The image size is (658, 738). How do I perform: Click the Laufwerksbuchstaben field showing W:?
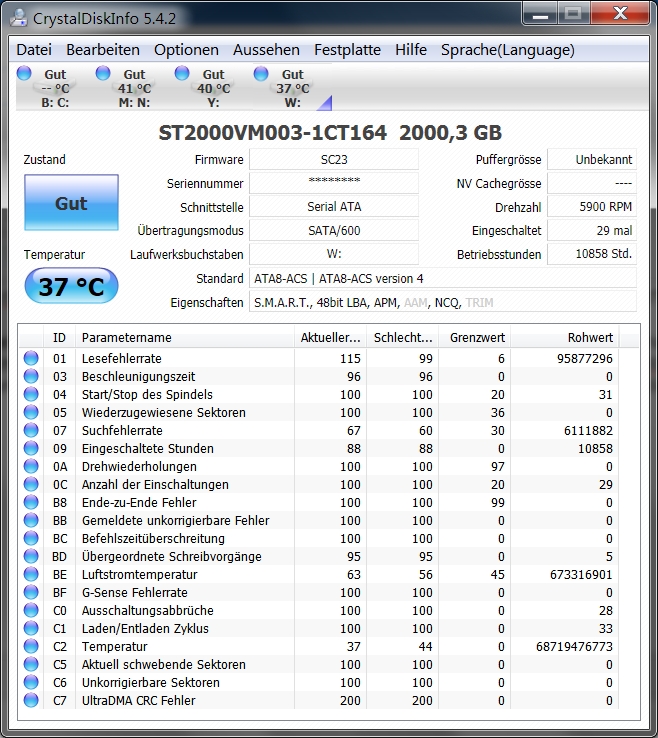point(334,254)
